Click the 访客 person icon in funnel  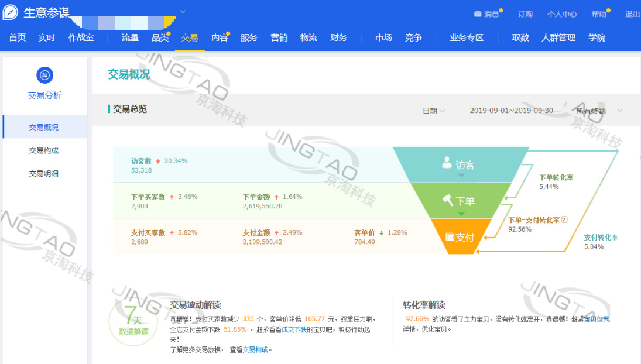click(448, 163)
